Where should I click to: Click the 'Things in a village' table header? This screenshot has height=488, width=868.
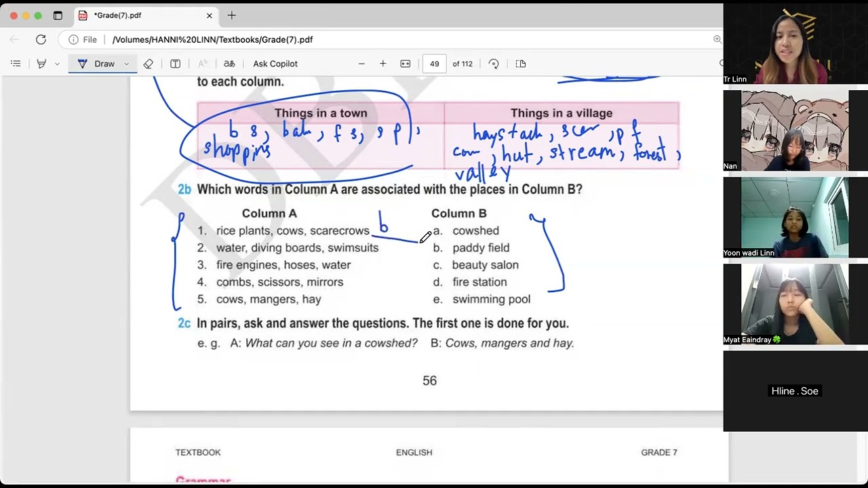(561, 113)
